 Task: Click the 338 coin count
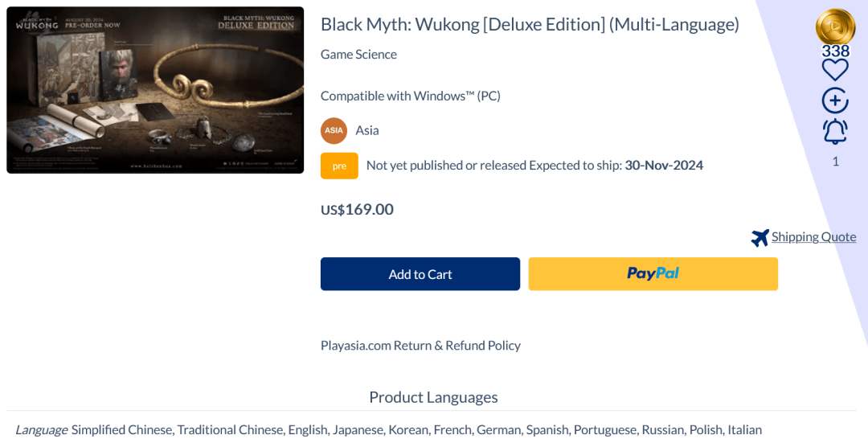[x=835, y=51]
